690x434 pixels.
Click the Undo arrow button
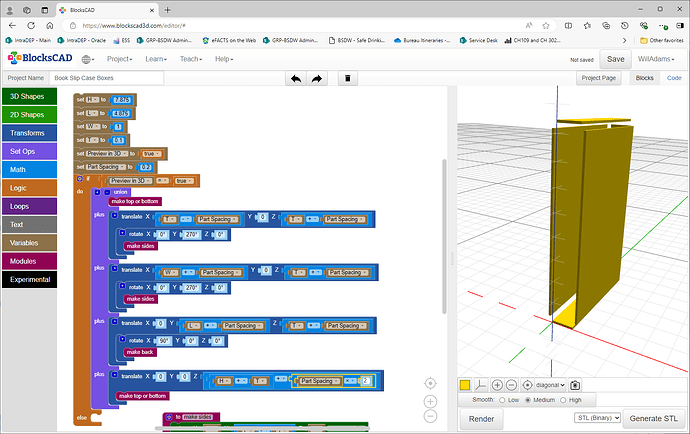click(296, 78)
